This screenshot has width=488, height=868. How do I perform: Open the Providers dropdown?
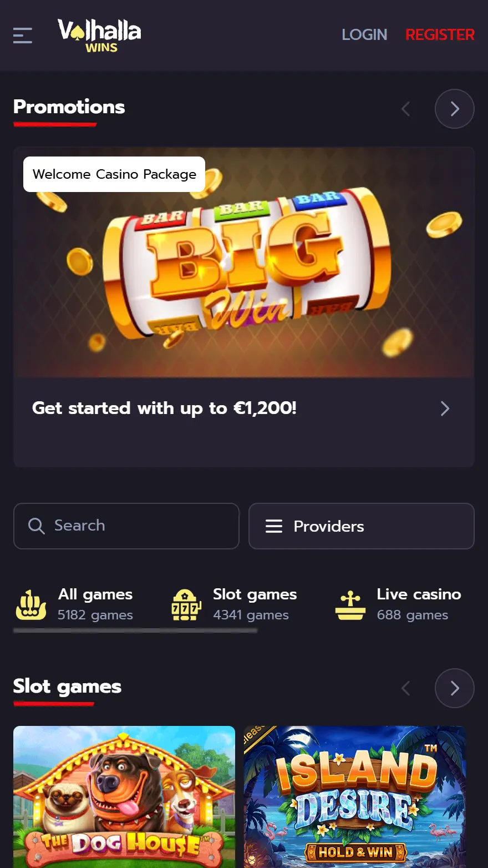pyautogui.click(x=362, y=526)
